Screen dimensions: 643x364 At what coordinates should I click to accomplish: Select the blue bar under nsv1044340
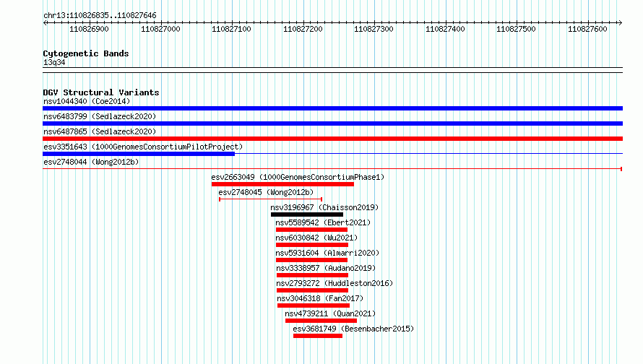coord(332,108)
